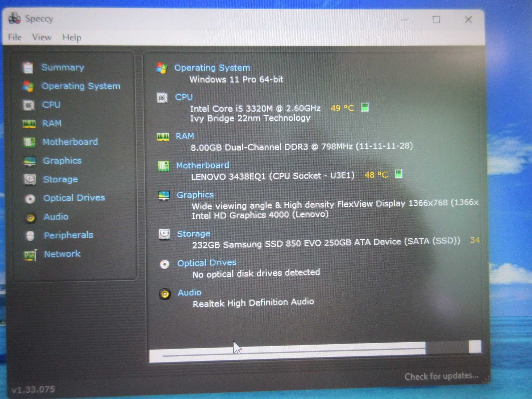
Task: Open the File menu
Action: (x=15, y=37)
